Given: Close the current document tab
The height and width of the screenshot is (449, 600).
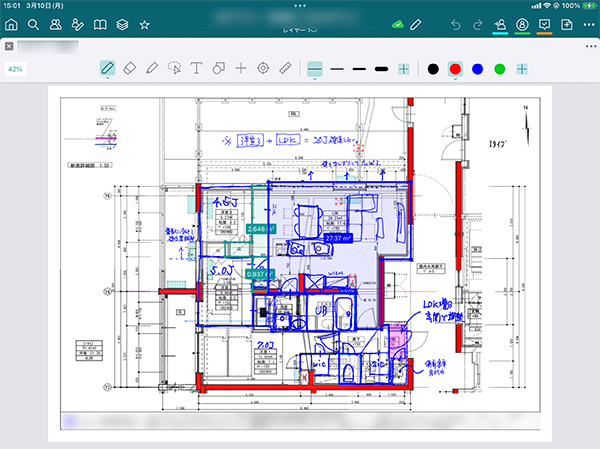Looking at the screenshot, I should (x=9, y=46).
